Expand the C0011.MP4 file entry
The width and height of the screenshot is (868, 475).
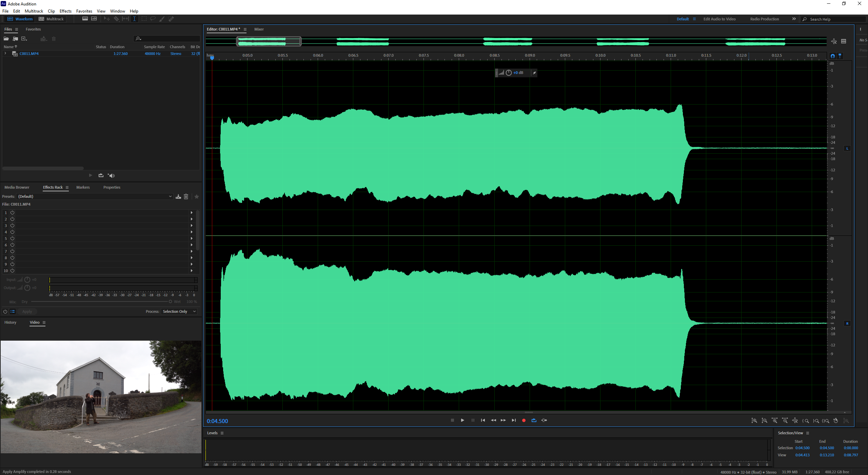click(5, 54)
